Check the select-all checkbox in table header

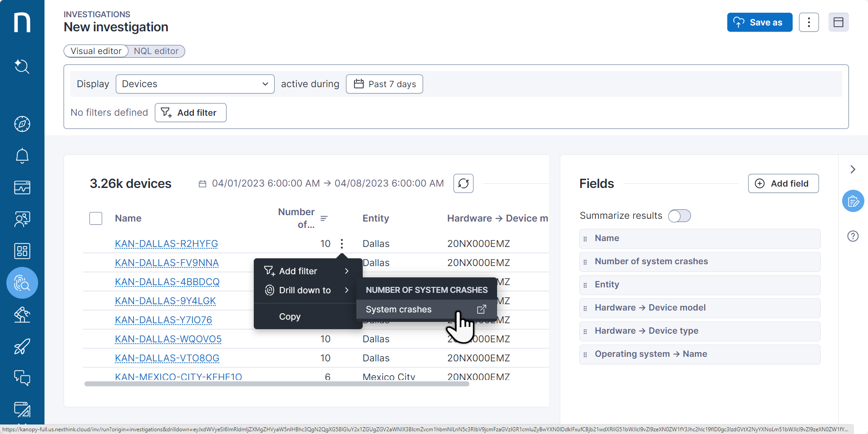[96, 218]
